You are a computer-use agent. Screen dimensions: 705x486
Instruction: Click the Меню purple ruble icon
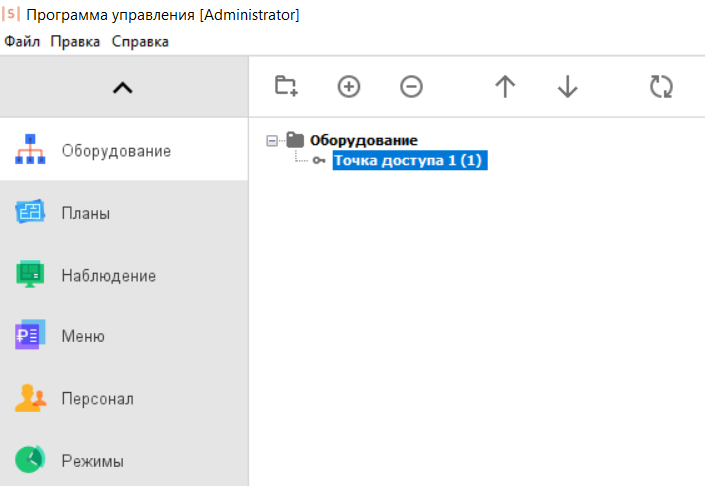coord(30,334)
